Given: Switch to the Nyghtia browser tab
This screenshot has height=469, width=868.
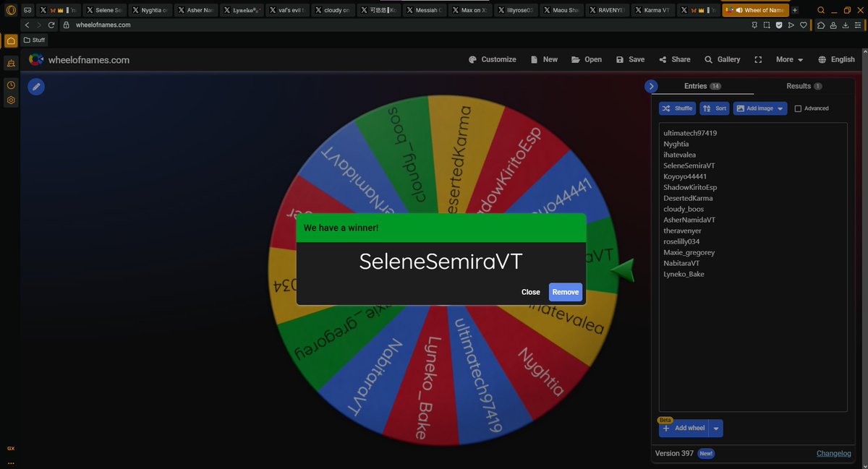Looking at the screenshot, I should point(150,10).
